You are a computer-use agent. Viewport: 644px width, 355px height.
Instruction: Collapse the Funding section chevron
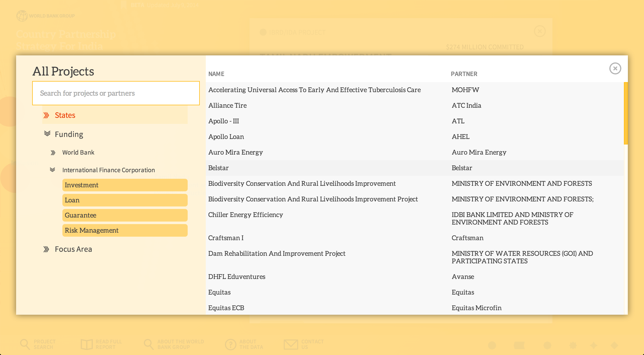47,134
